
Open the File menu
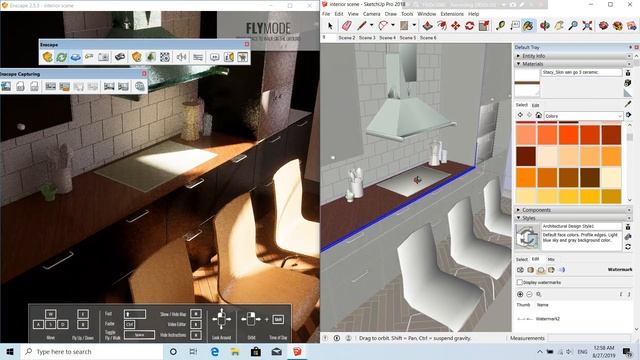click(x=326, y=14)
